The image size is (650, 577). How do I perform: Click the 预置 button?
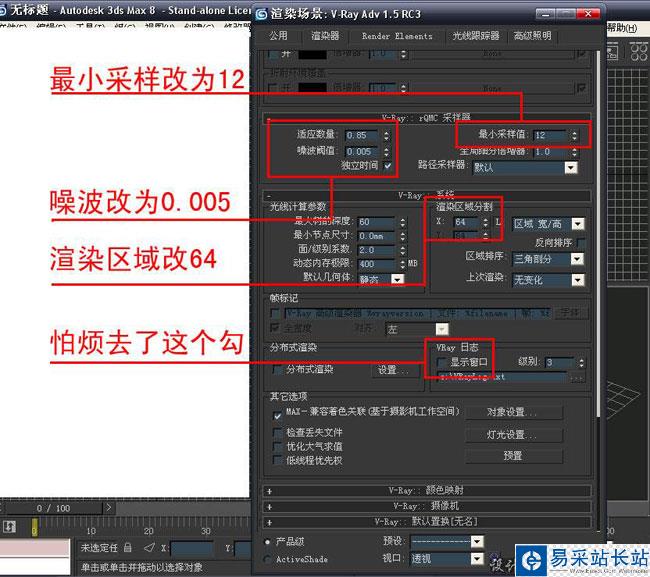514,456
